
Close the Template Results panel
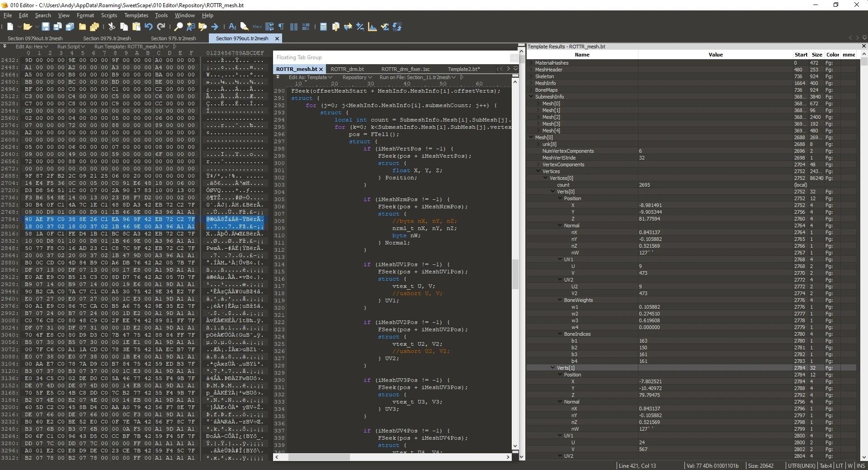863,46
